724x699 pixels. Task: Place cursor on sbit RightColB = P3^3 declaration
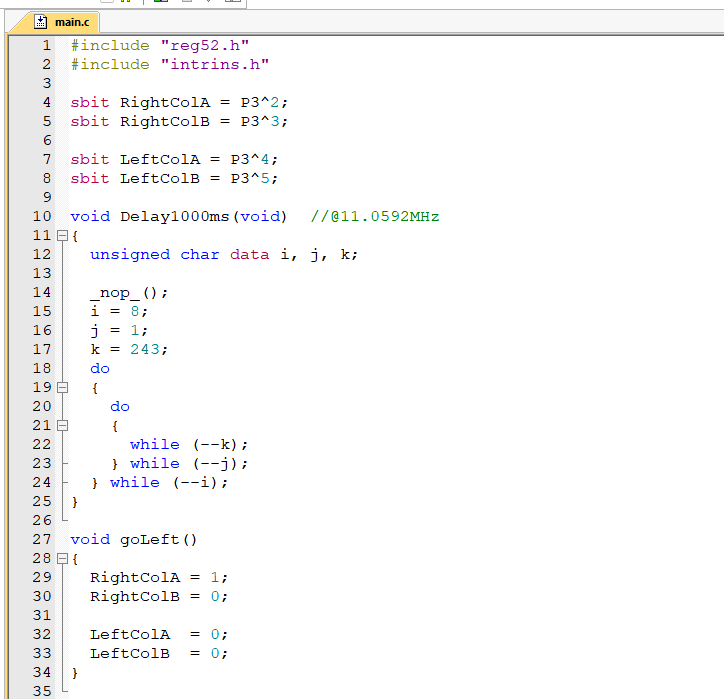point(179,121)
